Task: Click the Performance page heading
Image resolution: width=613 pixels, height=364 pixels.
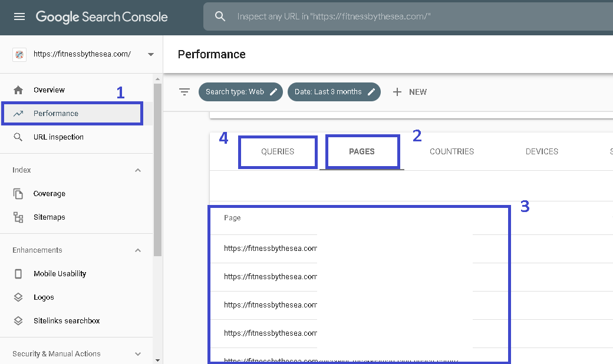Action: click(212, 54)
